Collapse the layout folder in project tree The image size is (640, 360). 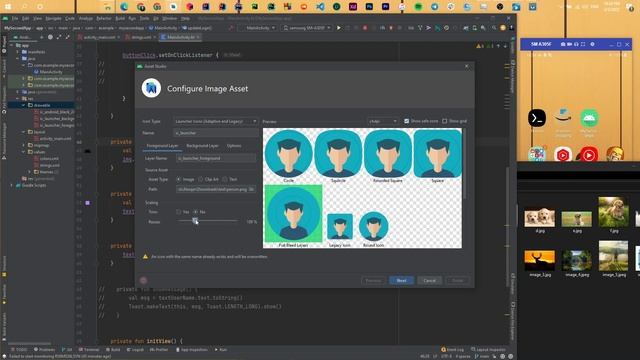coord(24,132)
